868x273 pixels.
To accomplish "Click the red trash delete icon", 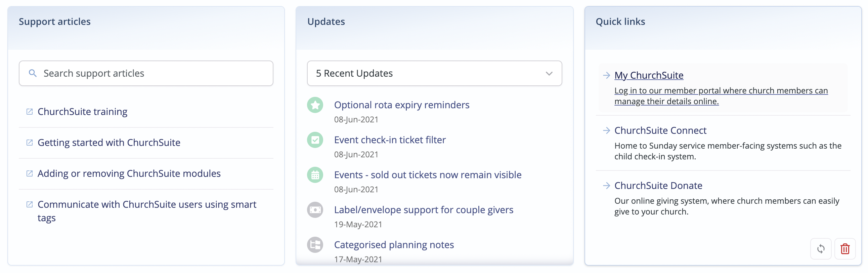I will coord(845,249).
